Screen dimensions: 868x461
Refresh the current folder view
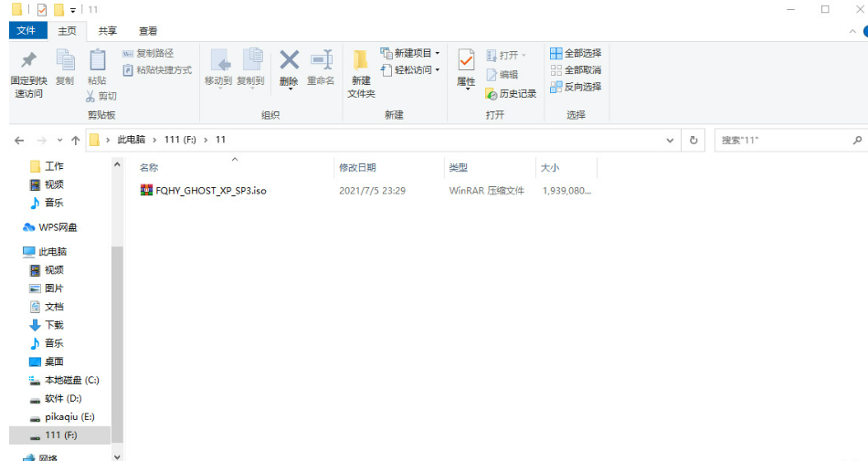[694, 141]
